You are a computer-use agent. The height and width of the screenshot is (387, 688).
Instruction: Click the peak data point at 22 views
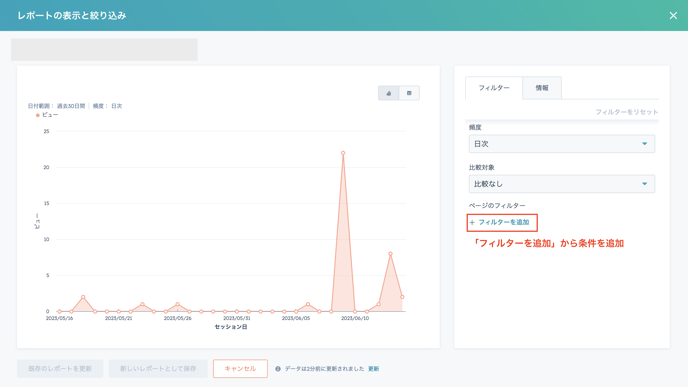tap(343, 153)
